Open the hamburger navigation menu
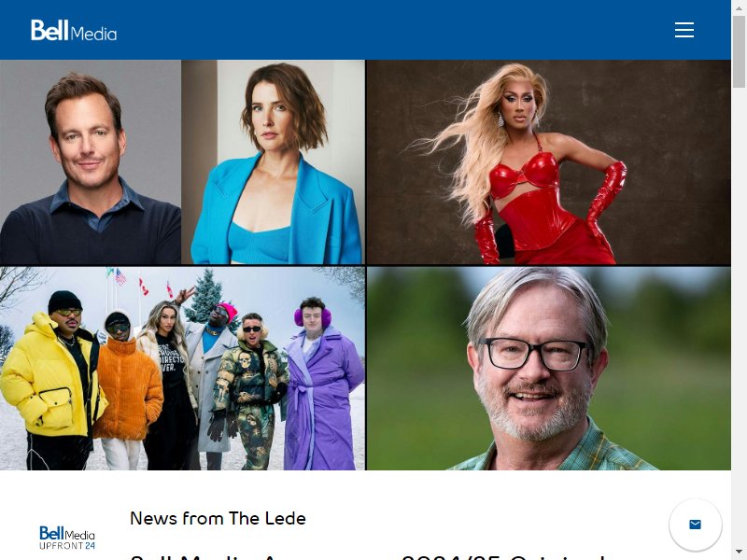 click(684, 30)
